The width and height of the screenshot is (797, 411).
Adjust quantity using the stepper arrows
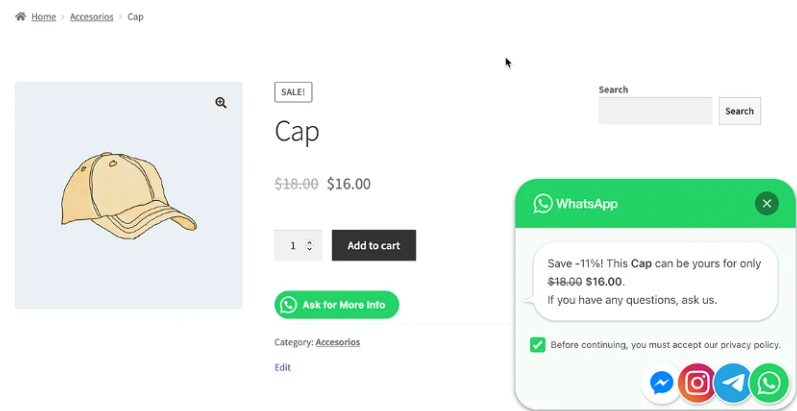tap(309, 245)
